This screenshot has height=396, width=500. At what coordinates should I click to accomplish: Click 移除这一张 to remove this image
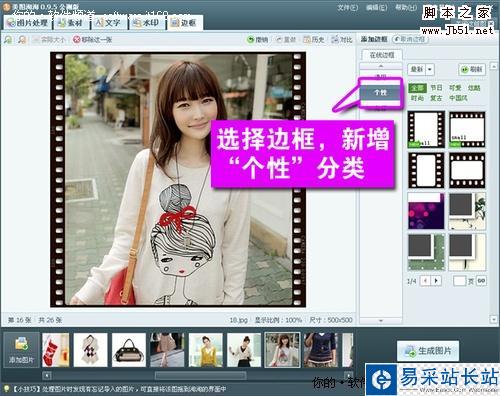[93, 40]
